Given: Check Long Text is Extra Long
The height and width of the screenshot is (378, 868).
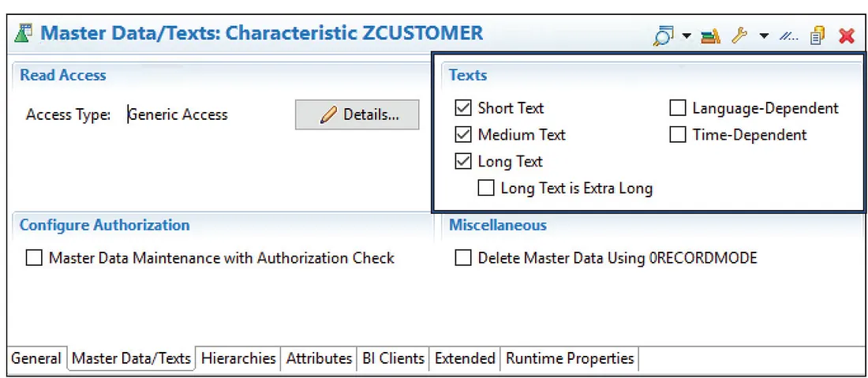Looking at the screenshot, I should (x=486, y=188).
